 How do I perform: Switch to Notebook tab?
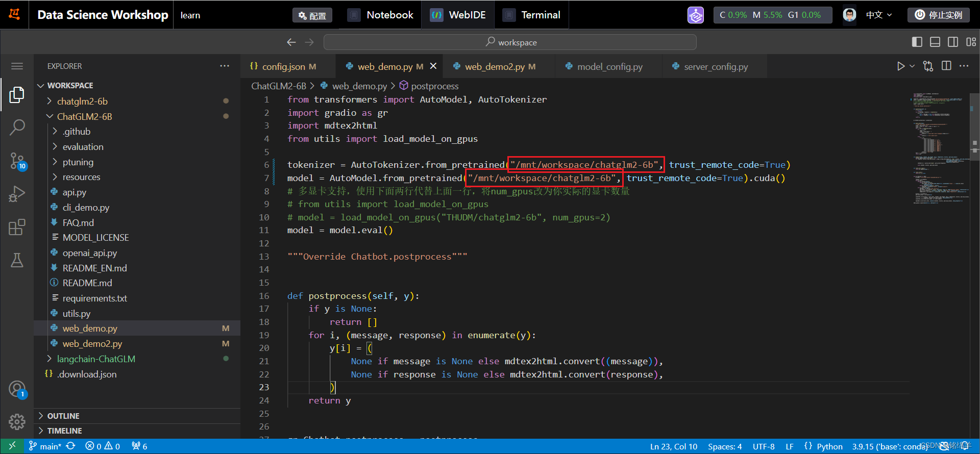(x=380, y=15)
